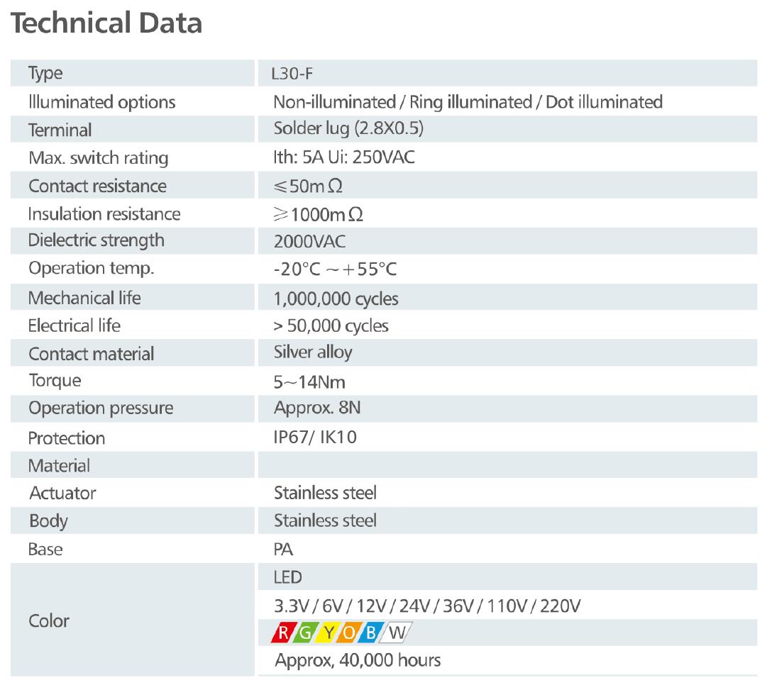Click the IP67/ IK10 protection value
The width and height of the screenshot is (784, 690).
click(315, 438)
